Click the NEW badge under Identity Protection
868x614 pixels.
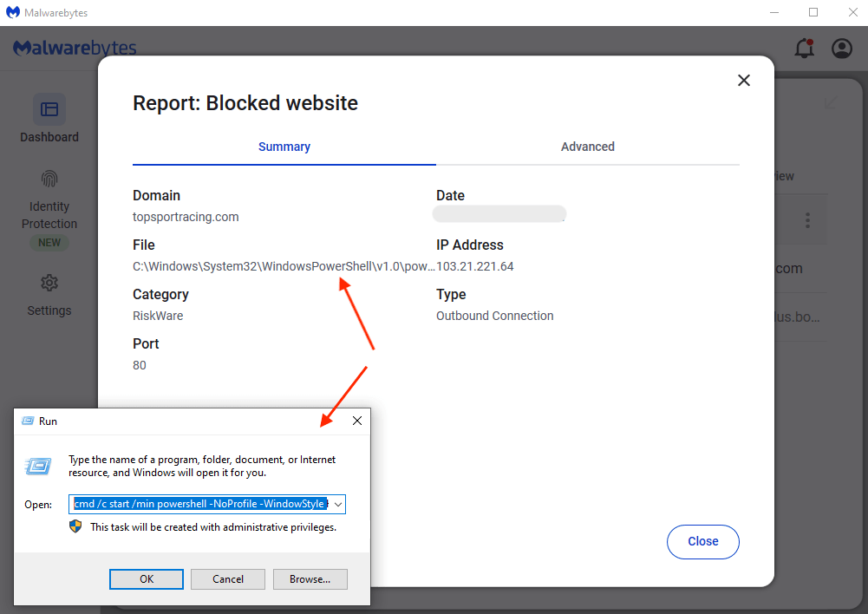[x=49, y=243]
